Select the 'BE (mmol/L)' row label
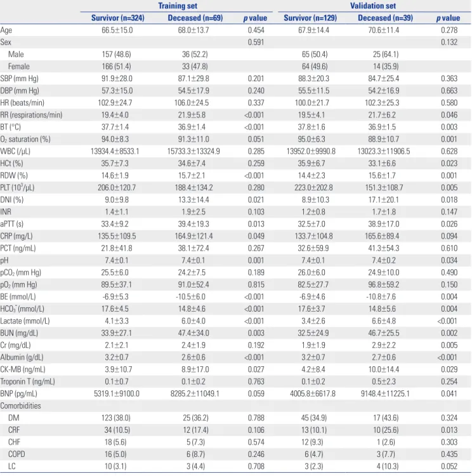This screenshot has width=472, height=476. [x=18, y=297]
